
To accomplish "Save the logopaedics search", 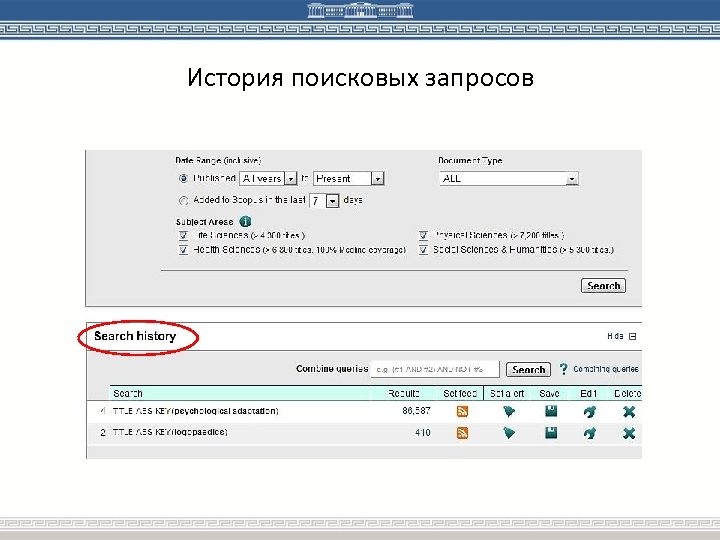I will [551, 432].
